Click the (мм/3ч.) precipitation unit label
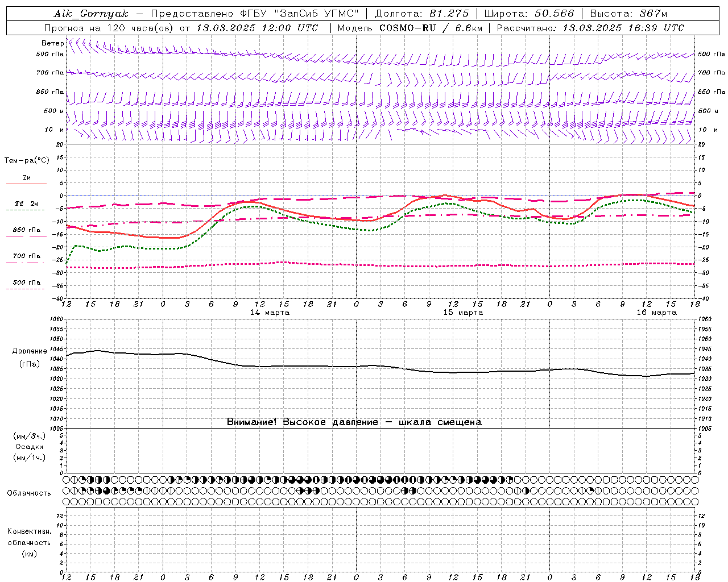The image size is (728, 582). point(30,436)
